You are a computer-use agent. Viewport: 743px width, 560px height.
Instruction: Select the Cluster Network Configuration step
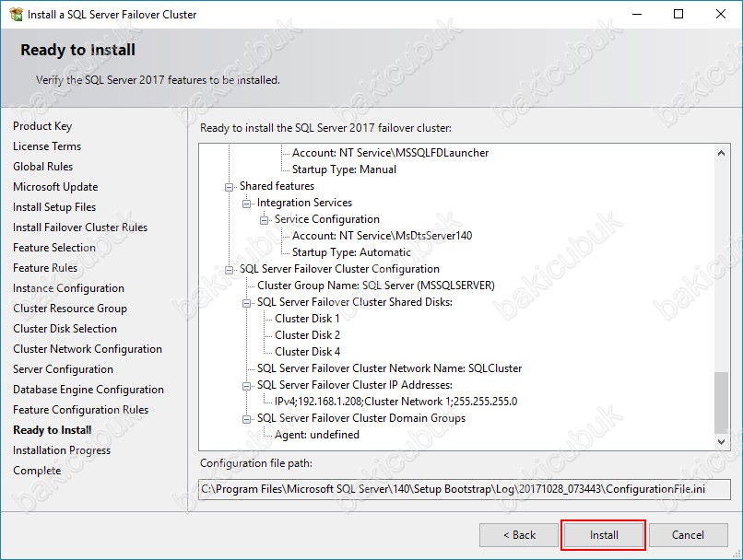click(x=88, y=349)
